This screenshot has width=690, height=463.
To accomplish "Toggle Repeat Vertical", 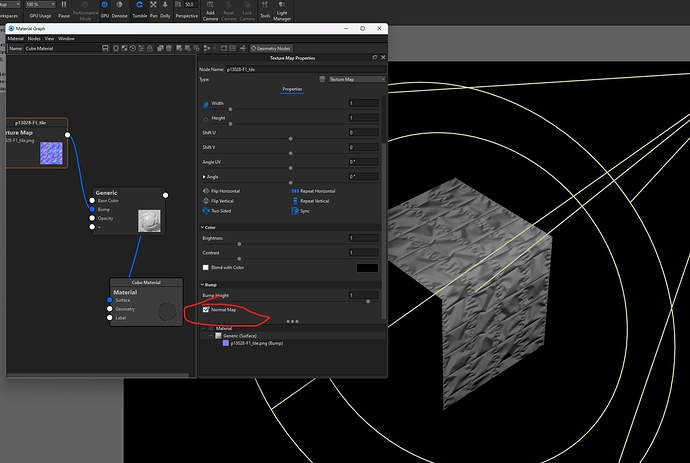I will (x=310, y=201).
